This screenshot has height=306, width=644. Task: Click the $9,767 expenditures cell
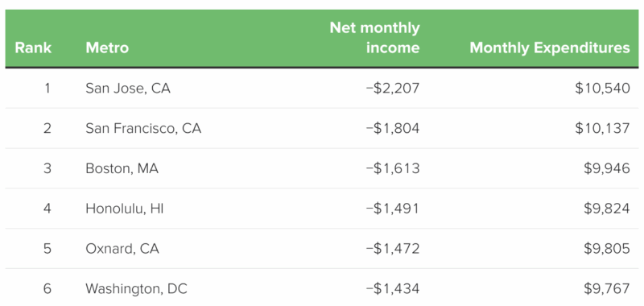pyautogui.click(x=607, y=289)
